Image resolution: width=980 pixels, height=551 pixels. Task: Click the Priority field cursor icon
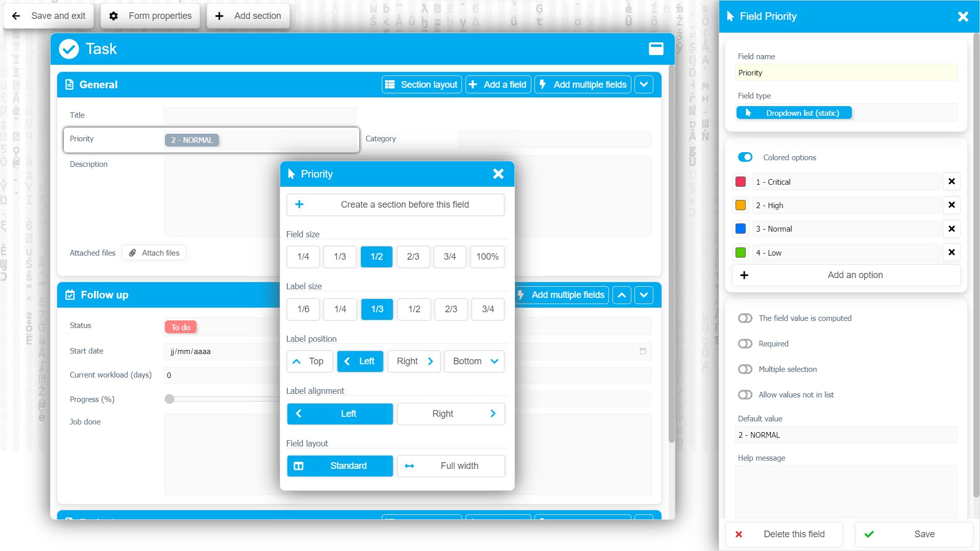click(293, 174)
